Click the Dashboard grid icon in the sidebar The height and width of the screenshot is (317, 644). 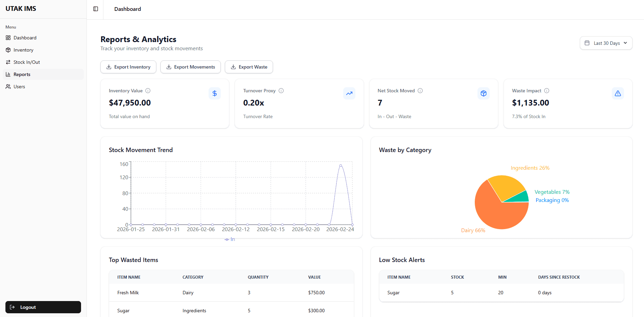coord(8,38)
